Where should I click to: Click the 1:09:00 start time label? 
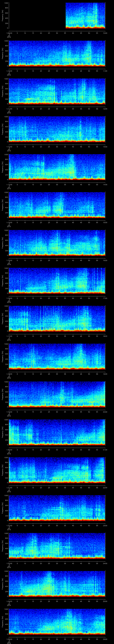coord(9,33)
